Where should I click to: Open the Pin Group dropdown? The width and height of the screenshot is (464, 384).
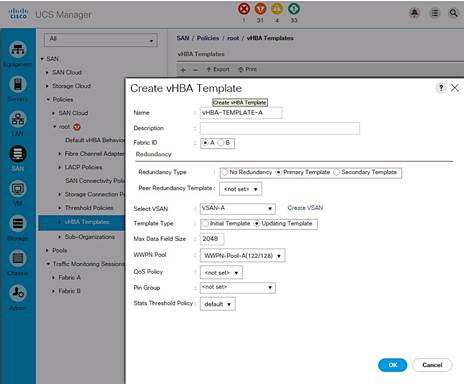(x=238, y=287)
